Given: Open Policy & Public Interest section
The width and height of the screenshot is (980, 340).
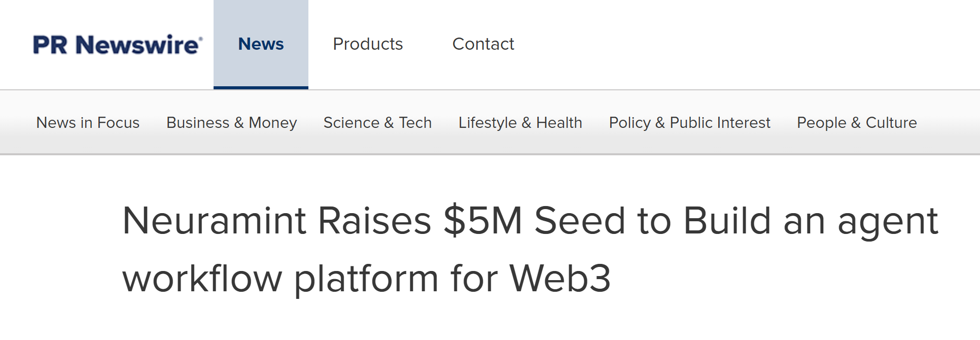Looking at the screenshot, I should pyautogui.click(x=689, y=123).
